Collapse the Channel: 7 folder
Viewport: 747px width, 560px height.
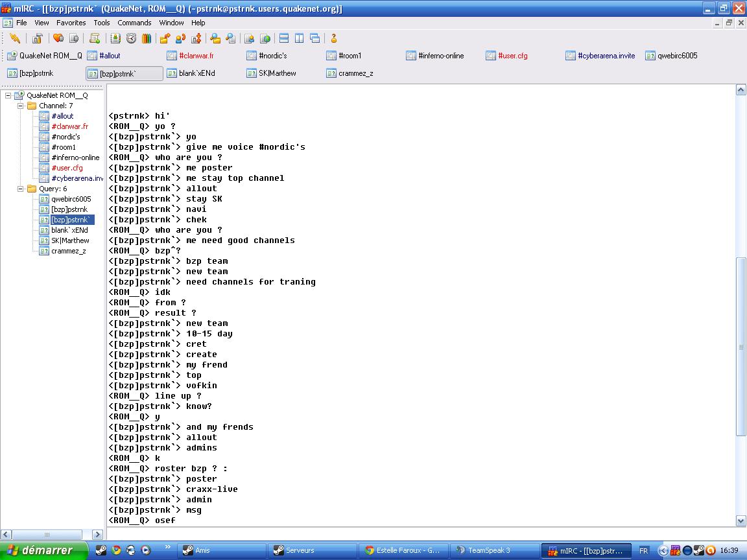click(20, 106)
